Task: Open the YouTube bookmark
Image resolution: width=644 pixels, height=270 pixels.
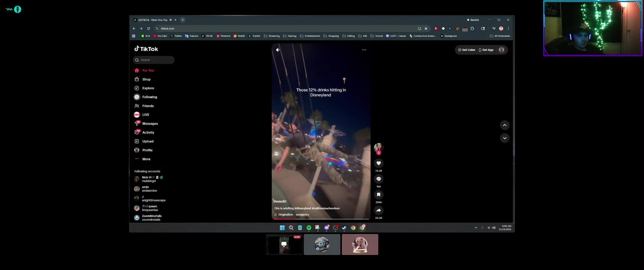Action: point(160,36)
